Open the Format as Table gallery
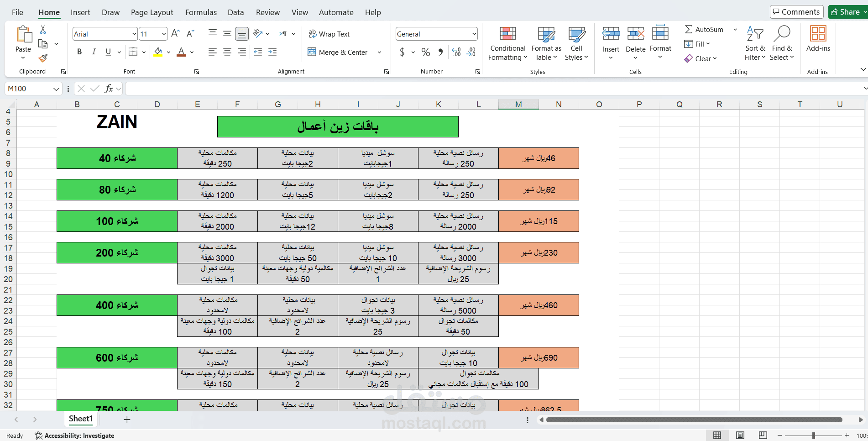This screenshot has width=868, height=441. (546, 44)
